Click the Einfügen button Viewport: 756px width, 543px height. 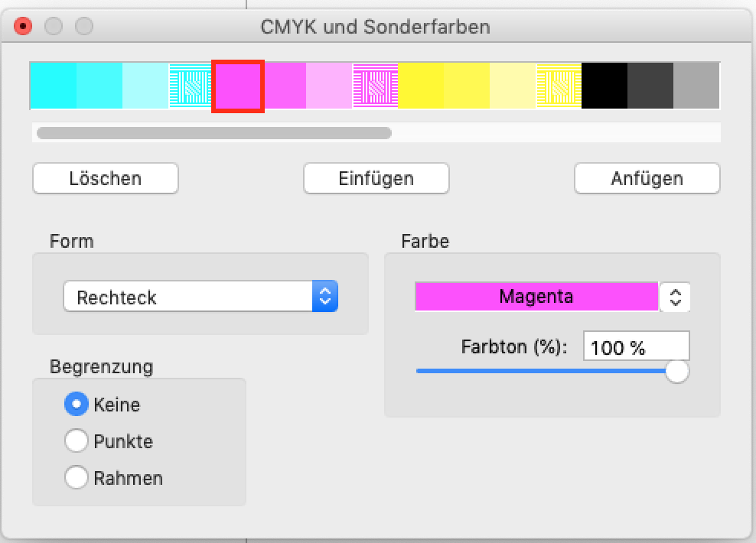click(376, 178)
